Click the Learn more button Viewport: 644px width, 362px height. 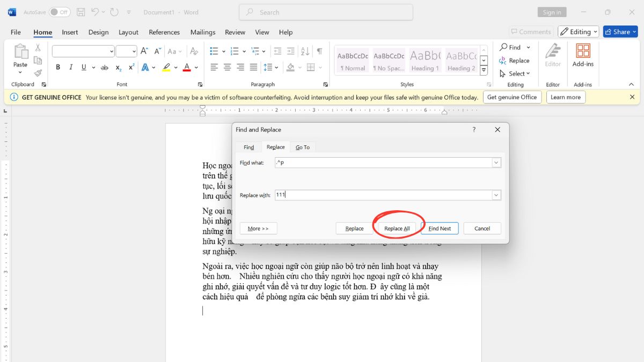point(566,97)
